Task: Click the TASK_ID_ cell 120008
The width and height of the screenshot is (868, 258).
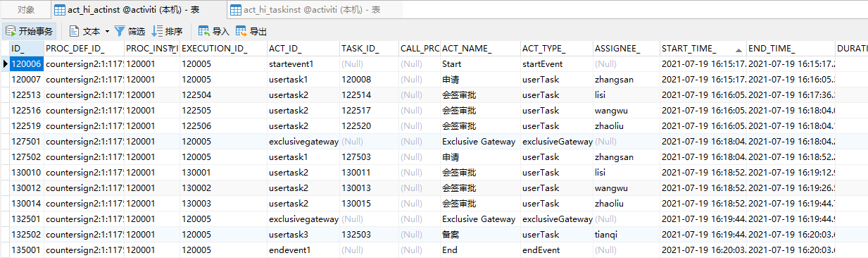Action: [x=368, y=79]
